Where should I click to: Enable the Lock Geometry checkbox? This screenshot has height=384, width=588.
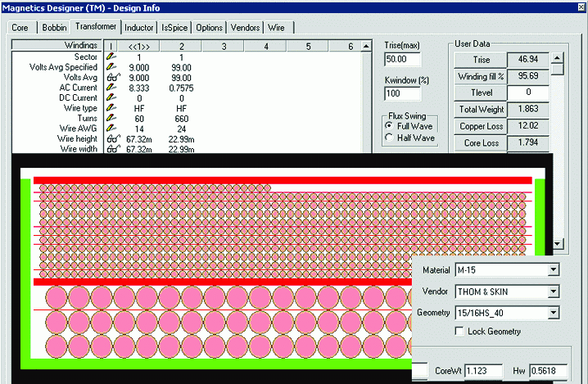click(x=459, y=332)
